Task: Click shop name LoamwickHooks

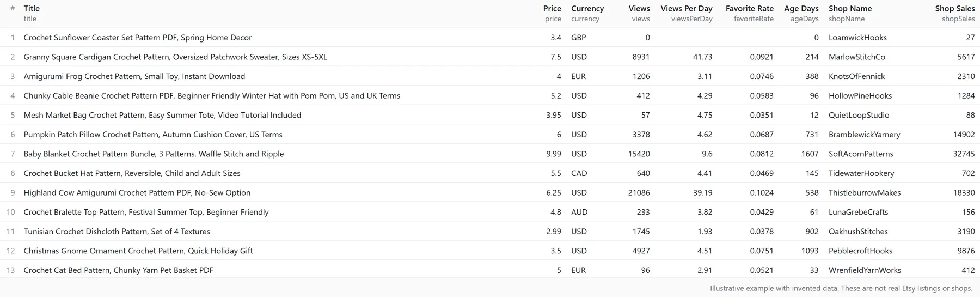Action: point(857,38)
